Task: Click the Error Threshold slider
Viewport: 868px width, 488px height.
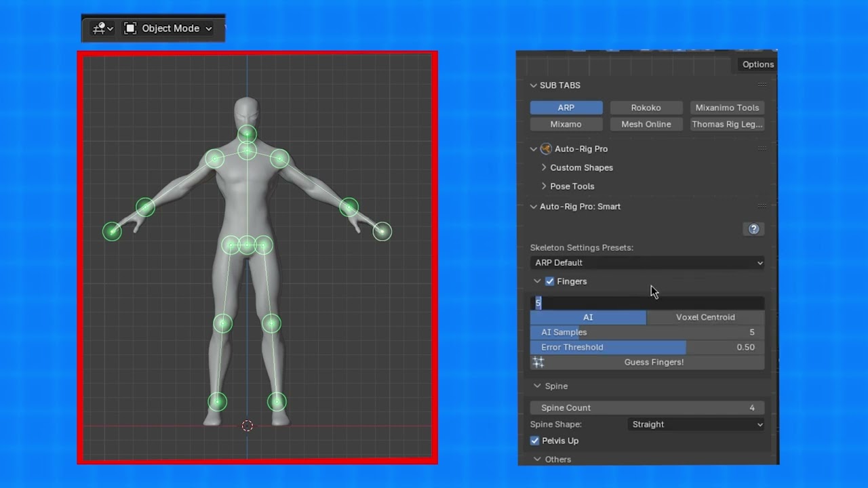Action: coord(647,347)
